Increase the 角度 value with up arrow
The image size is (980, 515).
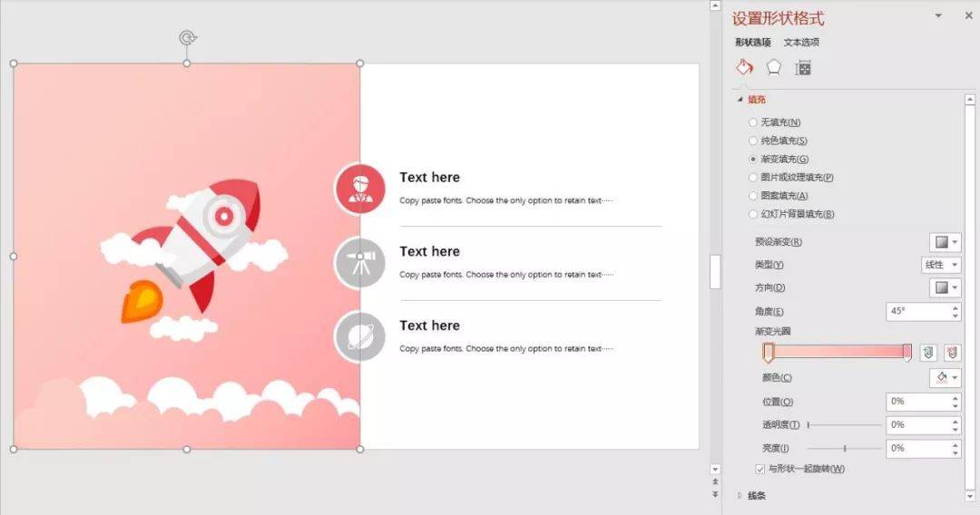coord(955,307)
